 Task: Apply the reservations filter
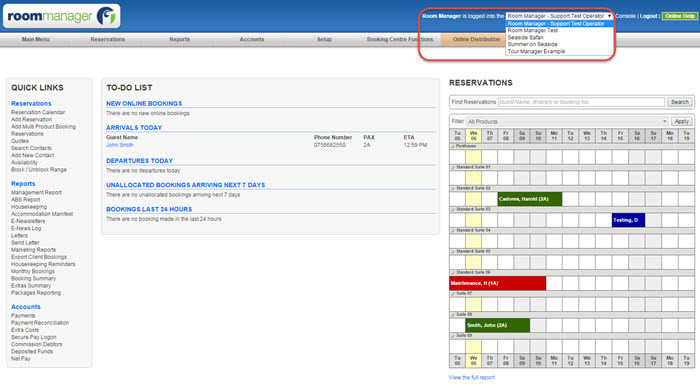681,121
